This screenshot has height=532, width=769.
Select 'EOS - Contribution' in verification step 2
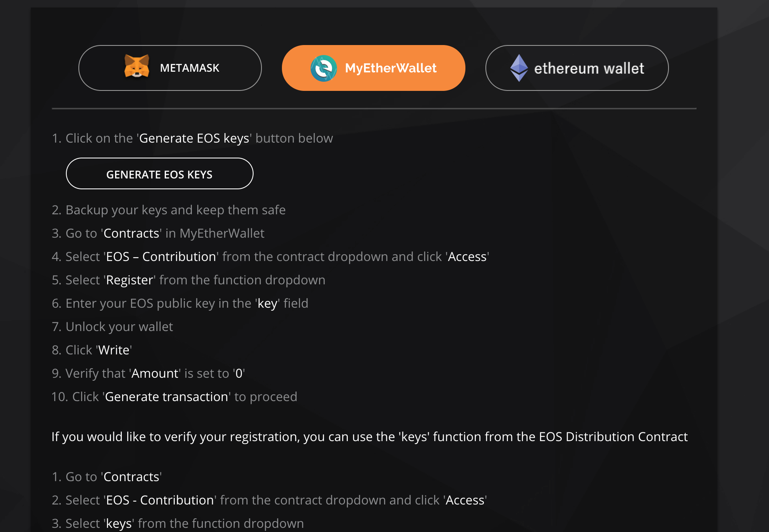[159, 500]
